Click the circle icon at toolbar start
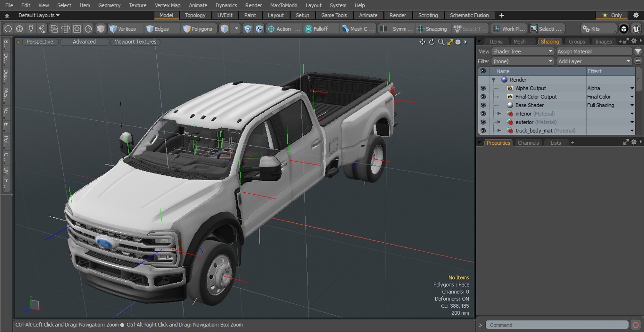644x332 pixels. click(8, 29)
